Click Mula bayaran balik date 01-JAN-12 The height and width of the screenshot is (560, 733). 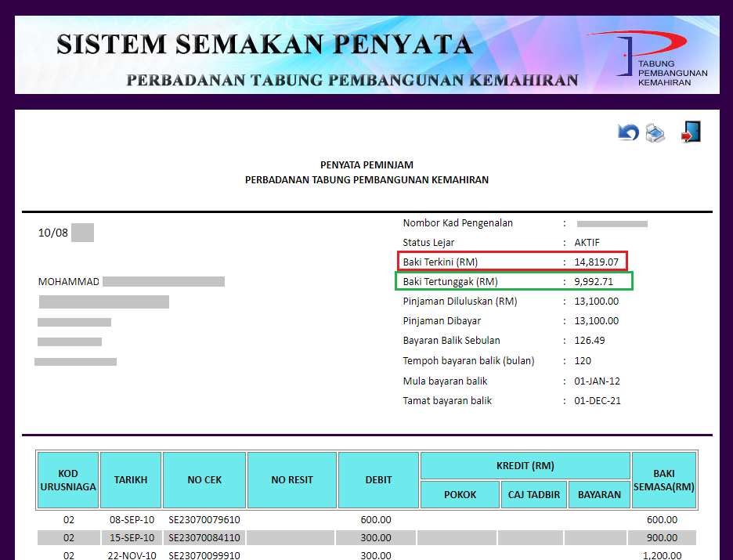(x=597, y=381)
